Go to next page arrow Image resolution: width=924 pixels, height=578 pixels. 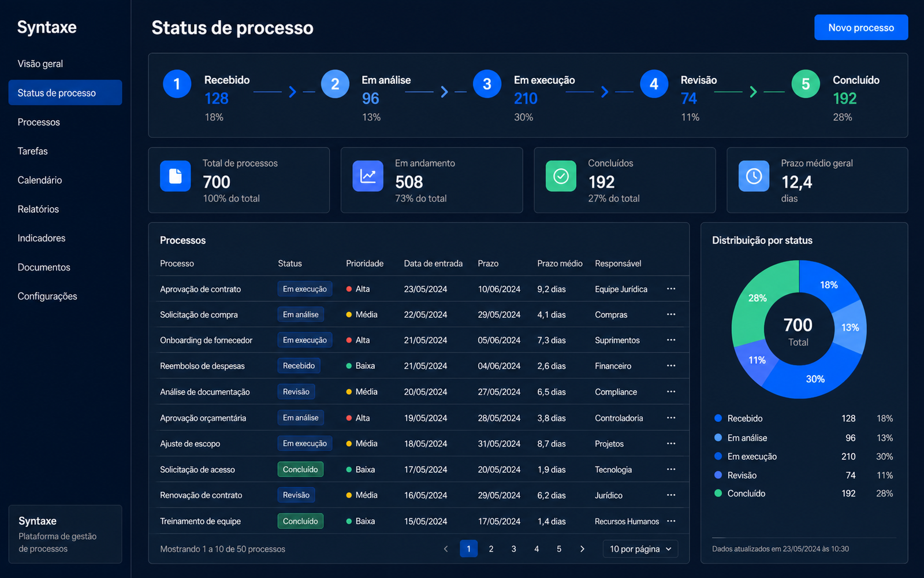[582, 549]
